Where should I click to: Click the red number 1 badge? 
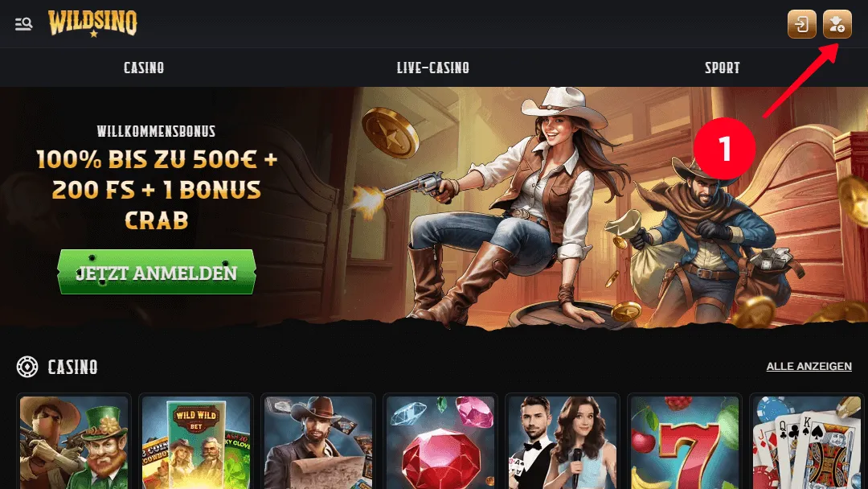click(724, 148)
